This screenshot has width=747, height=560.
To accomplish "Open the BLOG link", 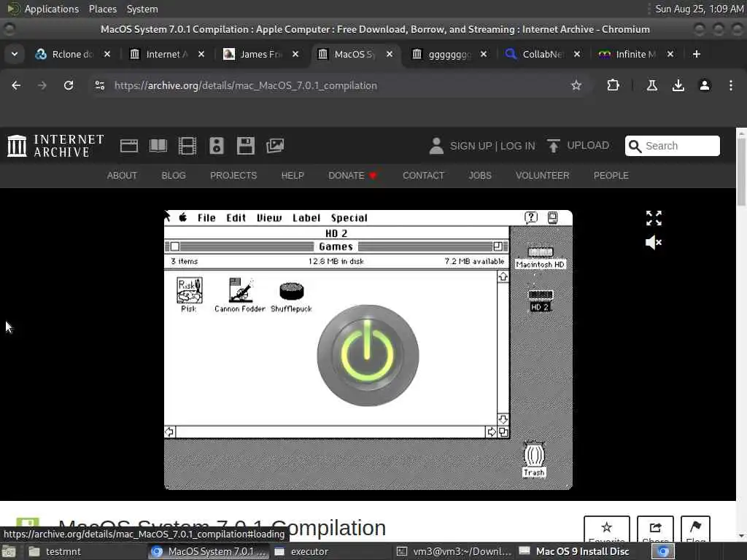I will click(174, 175).
